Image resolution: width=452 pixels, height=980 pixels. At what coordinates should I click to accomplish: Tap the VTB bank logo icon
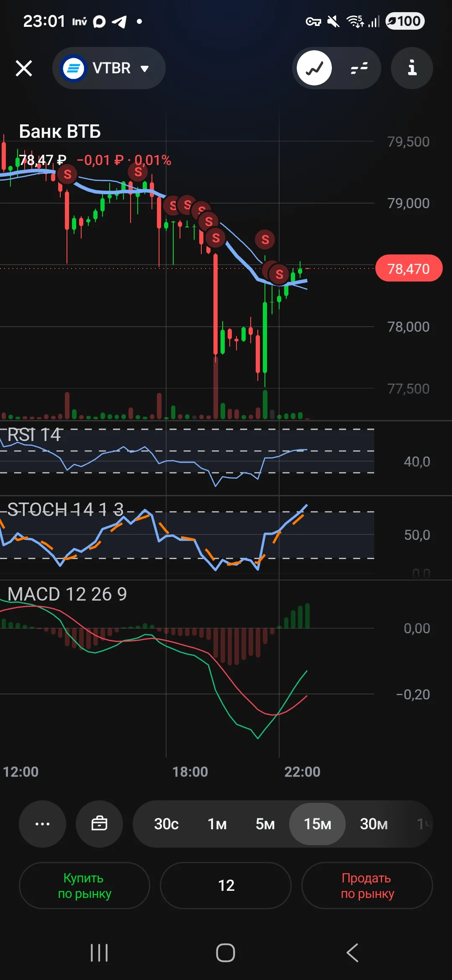tap(74, 68)
